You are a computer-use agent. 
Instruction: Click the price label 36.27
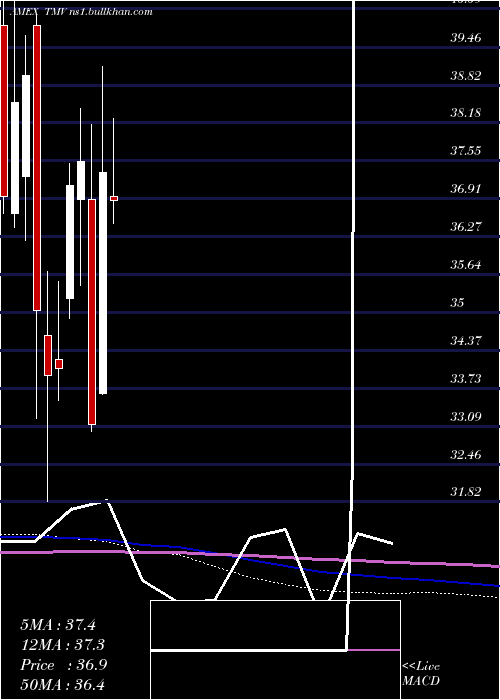point(466,227)
